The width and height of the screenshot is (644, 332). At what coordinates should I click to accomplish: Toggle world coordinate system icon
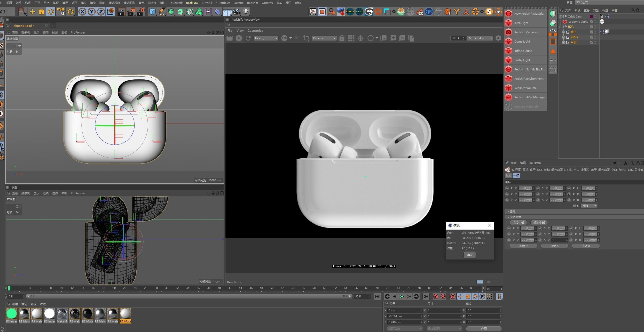tap(111, 12)
